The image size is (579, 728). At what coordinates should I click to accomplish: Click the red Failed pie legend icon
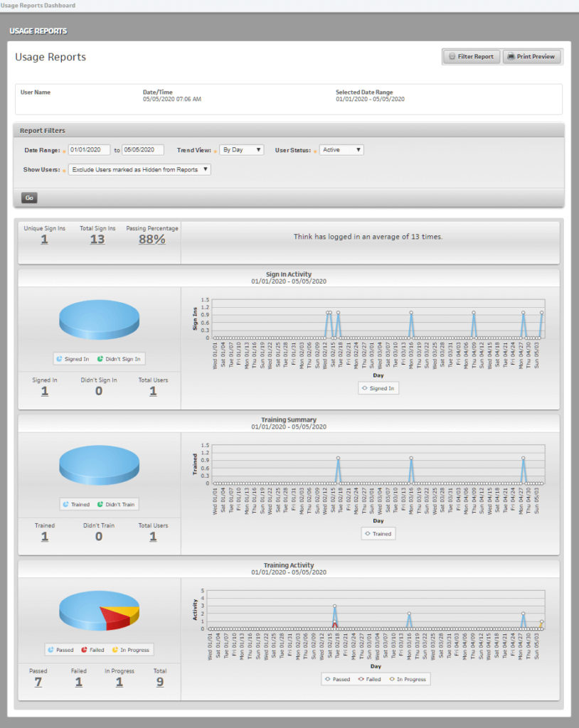pyautogui.click(x=84, y=649)
